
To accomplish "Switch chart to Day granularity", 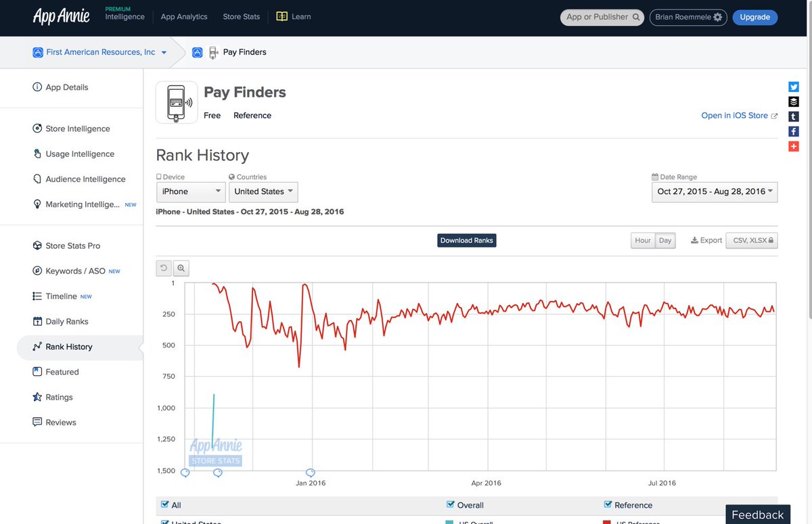I will pyautogui.click(x=666, y=241).
